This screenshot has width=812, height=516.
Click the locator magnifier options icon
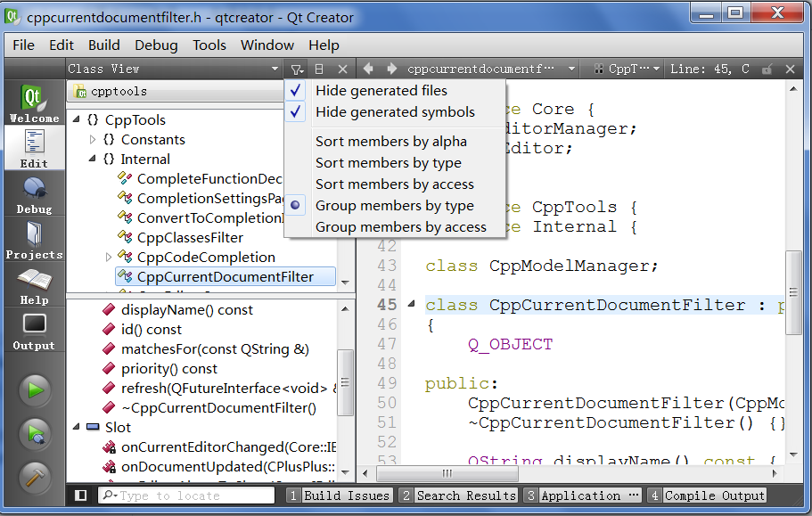110,496
